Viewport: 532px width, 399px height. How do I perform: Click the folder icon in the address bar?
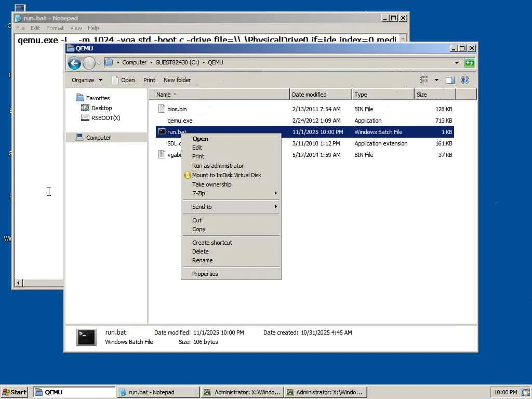click(109, 62)
